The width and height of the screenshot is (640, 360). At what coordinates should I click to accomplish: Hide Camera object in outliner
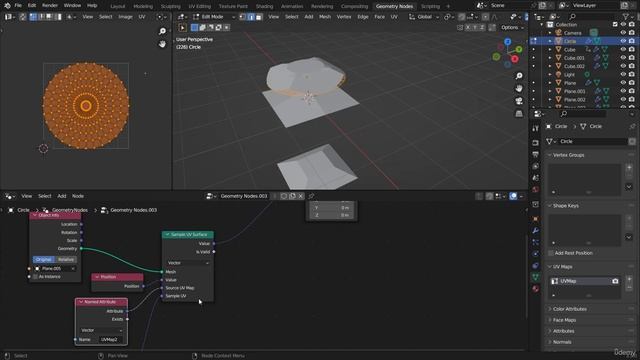click(623, 33)
